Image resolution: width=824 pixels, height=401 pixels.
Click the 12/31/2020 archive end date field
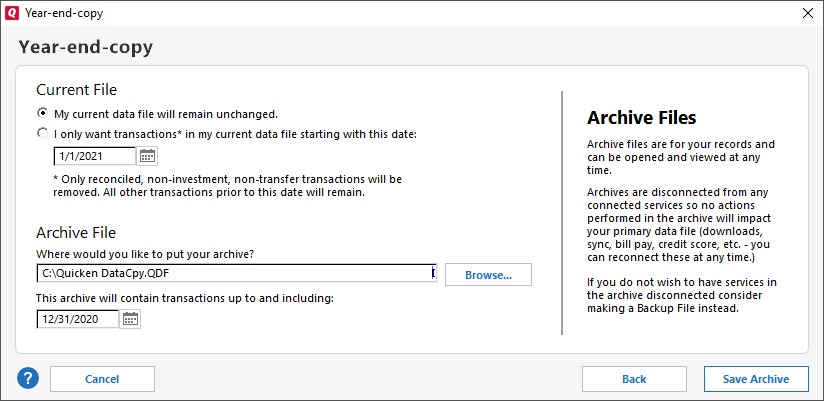(x=78, y=319)
